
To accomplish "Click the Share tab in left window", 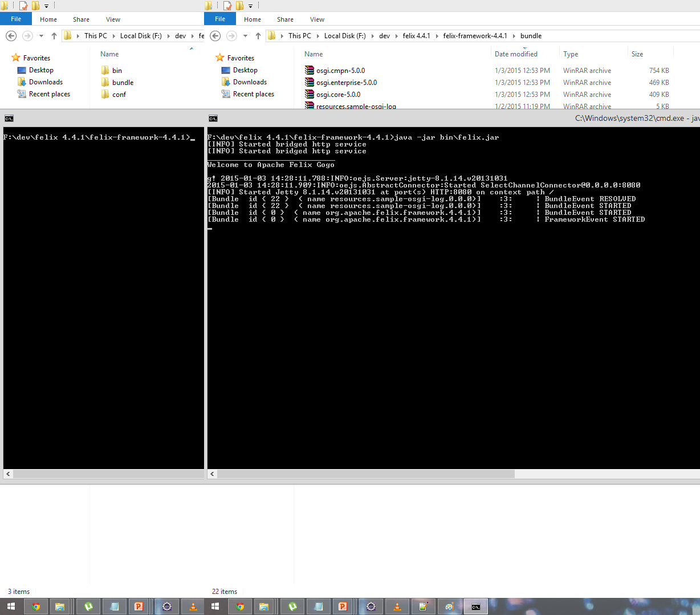I will click(x=81, y=19).
